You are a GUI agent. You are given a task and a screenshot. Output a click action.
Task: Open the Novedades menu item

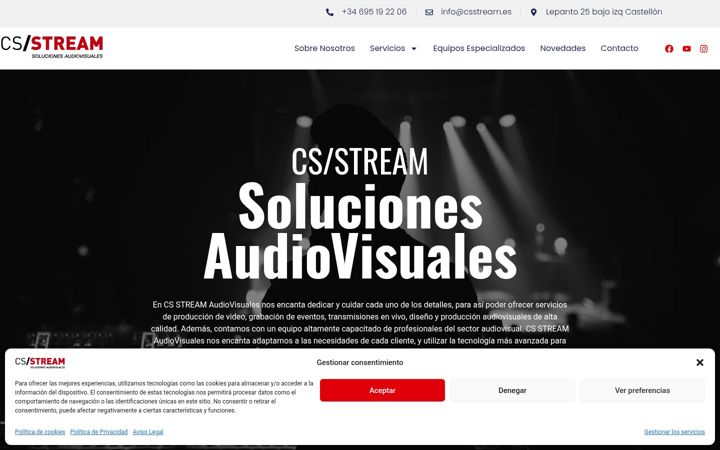[562, 48]
